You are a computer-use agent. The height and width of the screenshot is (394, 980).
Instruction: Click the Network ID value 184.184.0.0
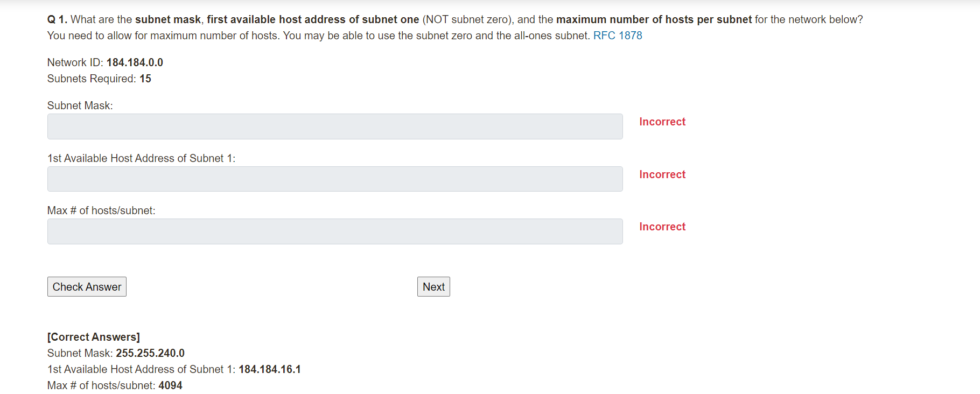(x=135, y=62)
